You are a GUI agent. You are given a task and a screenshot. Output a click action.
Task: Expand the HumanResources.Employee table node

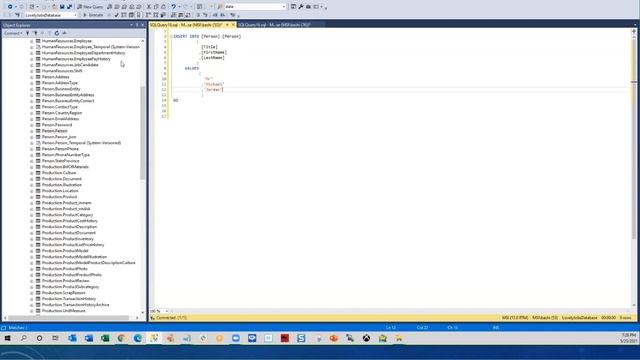[32, 41]
